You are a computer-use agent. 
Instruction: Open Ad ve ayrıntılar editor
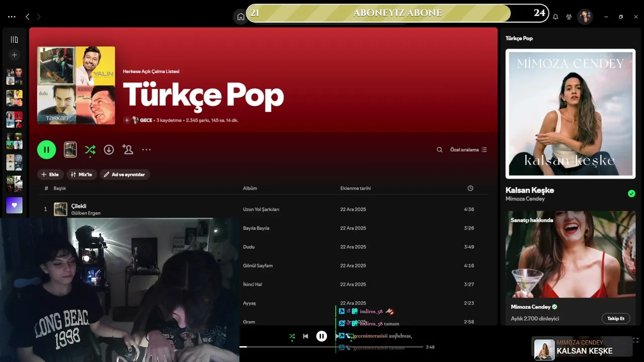pos(125,174)
